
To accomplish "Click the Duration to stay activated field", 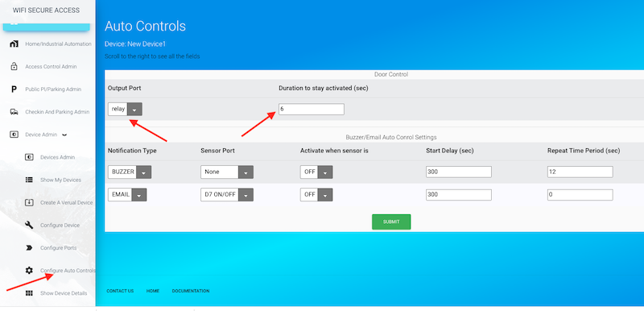I will [x=312, y=110].
